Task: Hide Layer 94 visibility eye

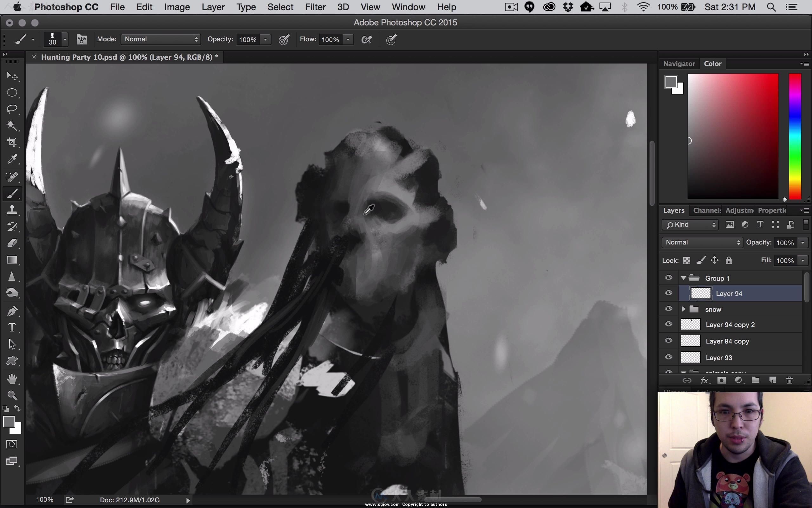Action: 668,293
